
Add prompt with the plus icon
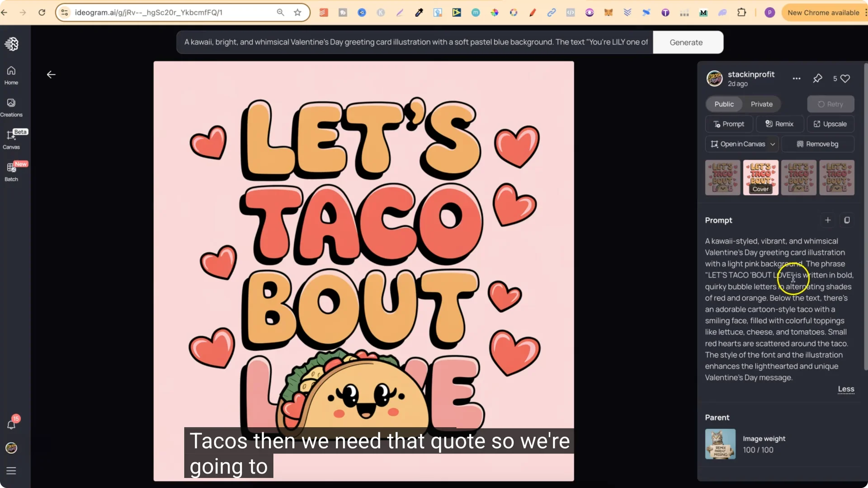coord(828,220)
